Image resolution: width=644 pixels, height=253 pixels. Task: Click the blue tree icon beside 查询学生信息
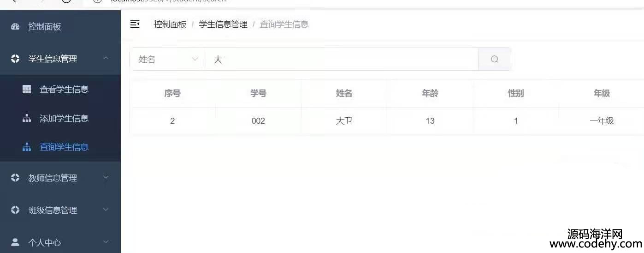point(27,147)
